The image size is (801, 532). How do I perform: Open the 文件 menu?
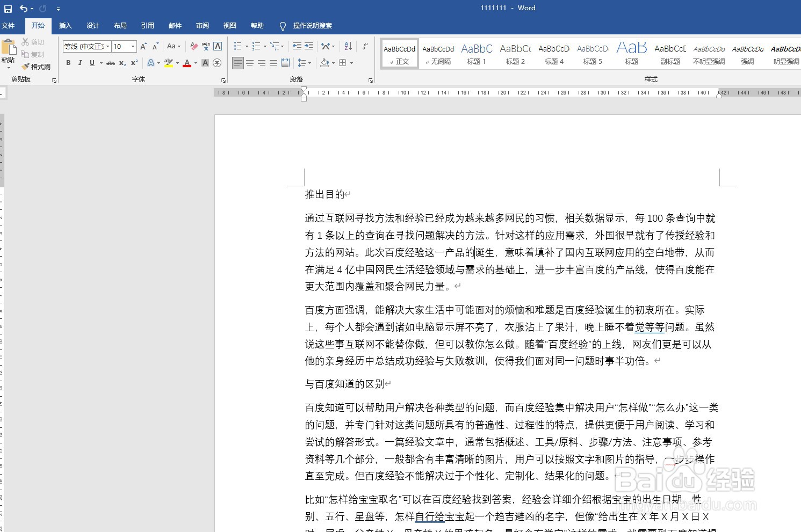pyautogui.click(x=8, y=26)
